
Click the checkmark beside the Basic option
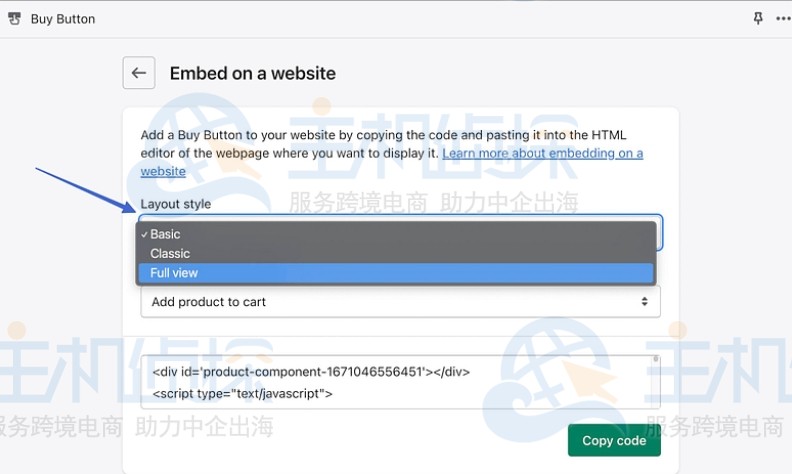click(x=144, y=234)
